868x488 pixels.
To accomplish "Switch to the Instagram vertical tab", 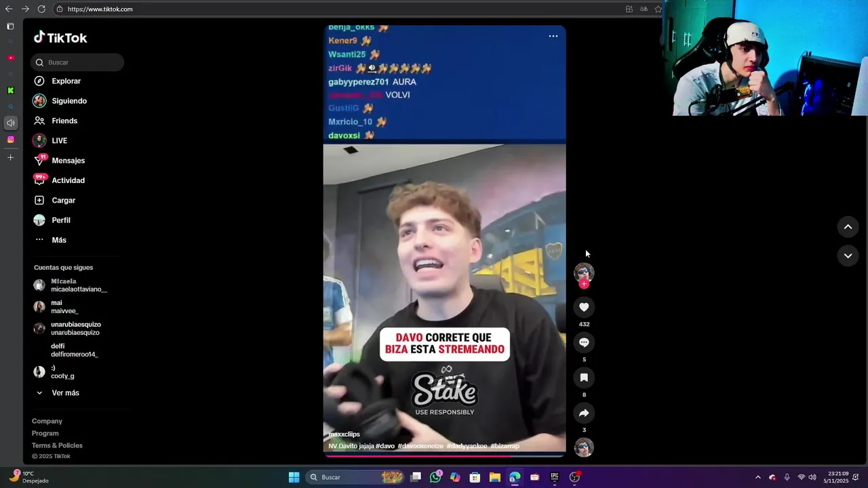I will coord(10,140).
